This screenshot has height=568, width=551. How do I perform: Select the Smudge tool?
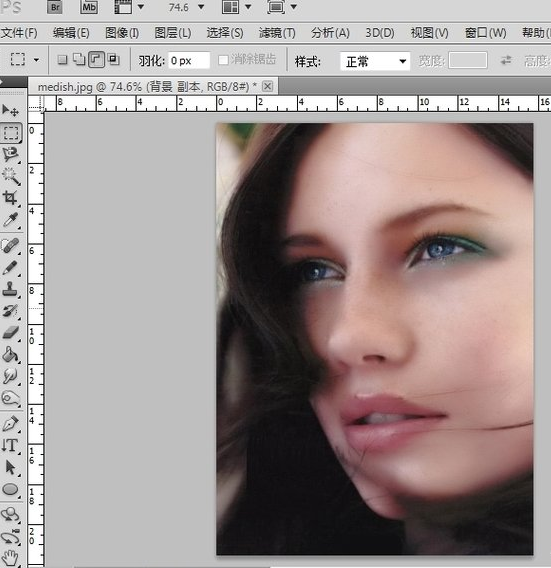11,377
